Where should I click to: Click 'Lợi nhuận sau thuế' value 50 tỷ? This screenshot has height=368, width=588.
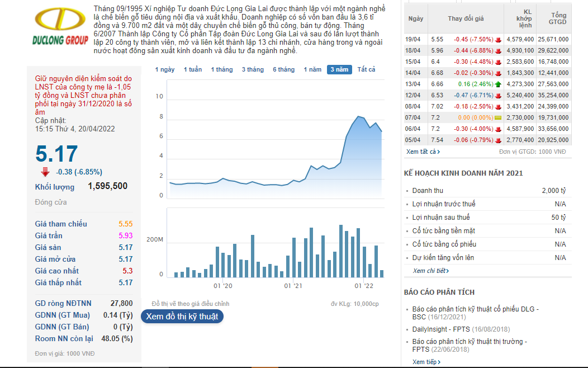tap(558, 218)
